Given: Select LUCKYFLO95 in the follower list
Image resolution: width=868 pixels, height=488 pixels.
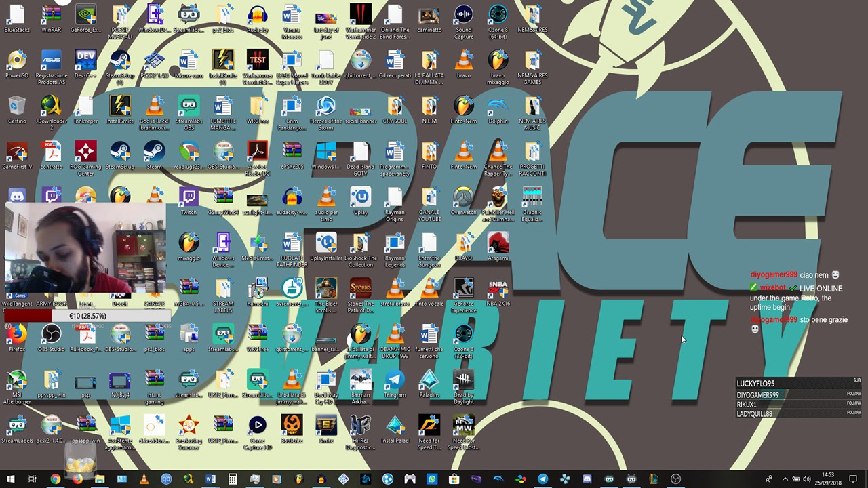Looking at the screenshot, I should 755,384.
